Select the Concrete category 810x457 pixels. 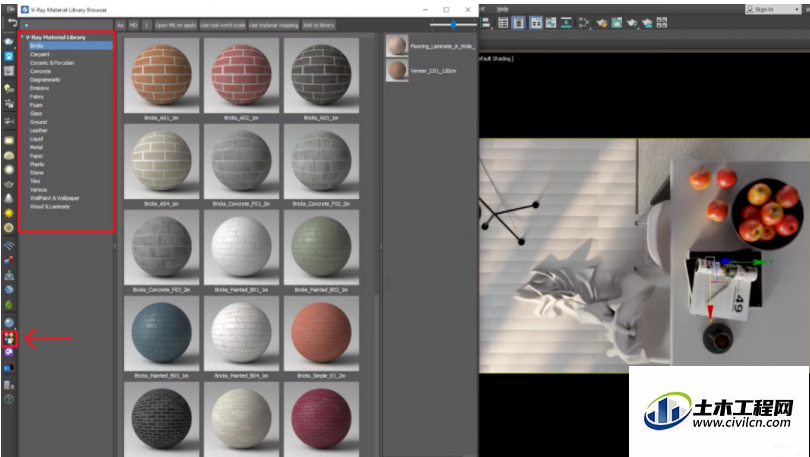tap(40, 71)
